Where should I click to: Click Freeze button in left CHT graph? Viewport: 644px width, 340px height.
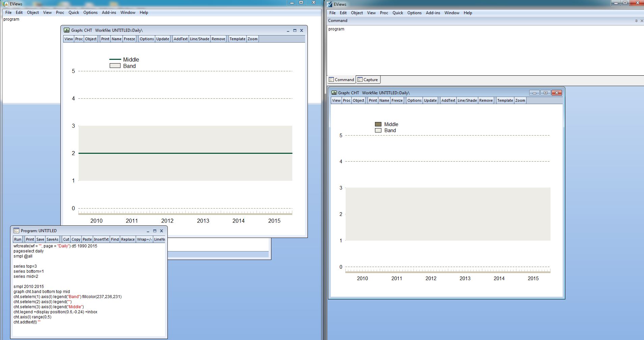[x=129, y=39]
